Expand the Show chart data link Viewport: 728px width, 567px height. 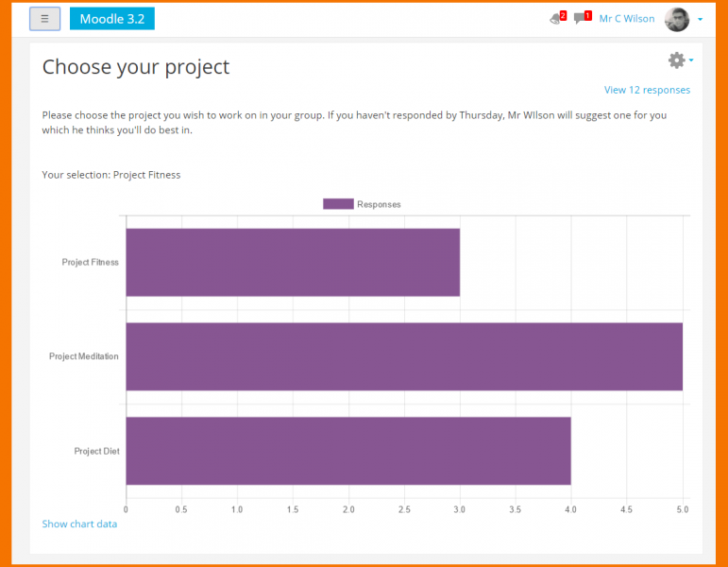[79, 524]
